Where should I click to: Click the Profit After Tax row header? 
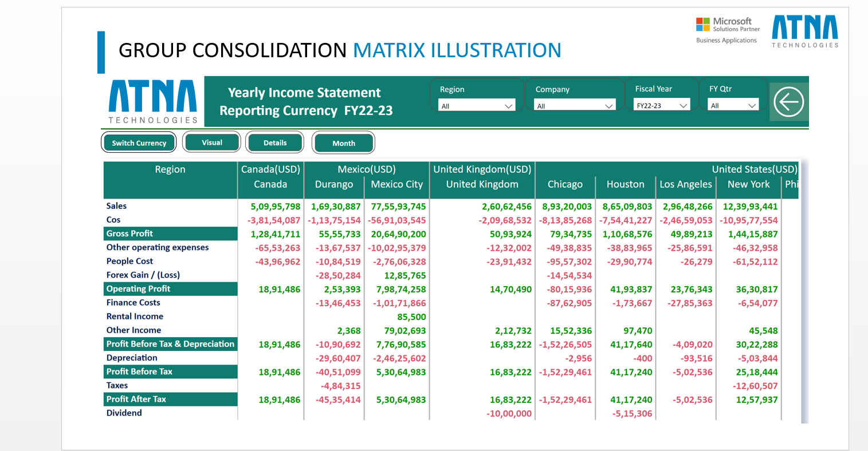(171, 399)
